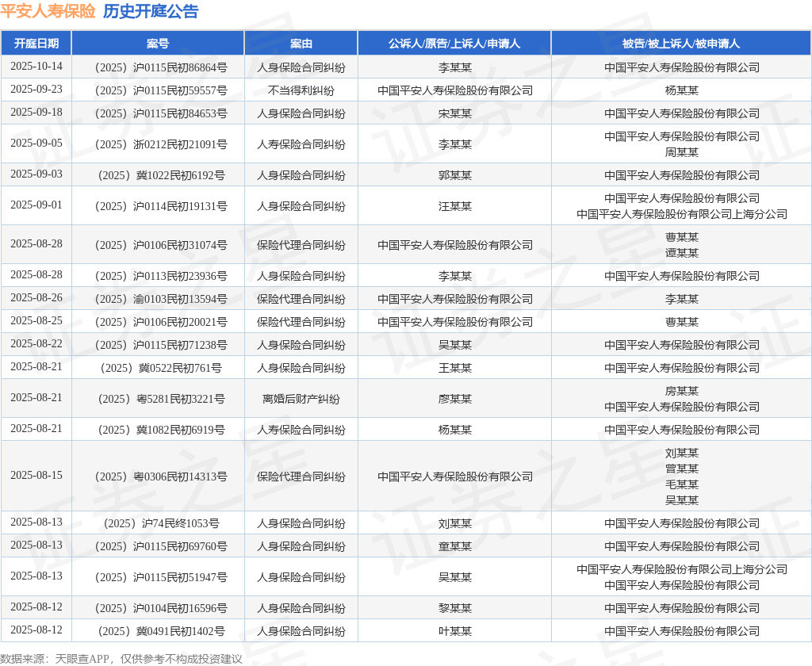Select case number 沪0115民初86864号
This screenshot has height=666, width=812.
click(x=161, y=67)
